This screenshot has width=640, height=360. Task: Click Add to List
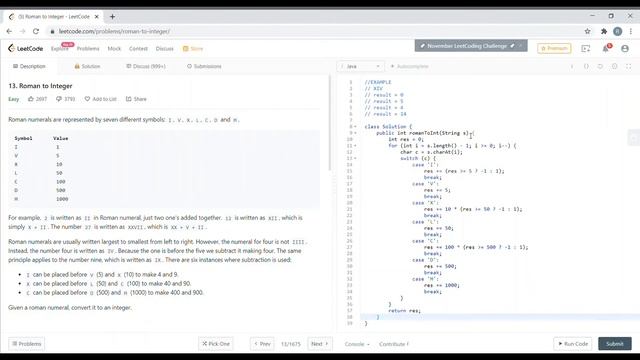coord(100,99)
